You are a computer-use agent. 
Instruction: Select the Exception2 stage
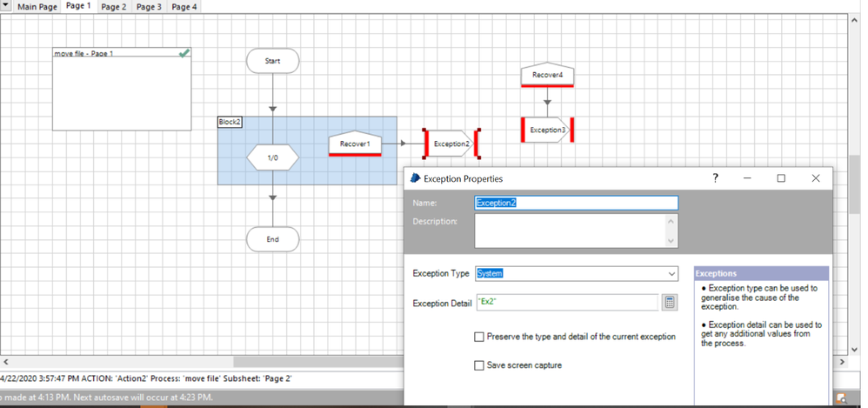coord(451,144)
